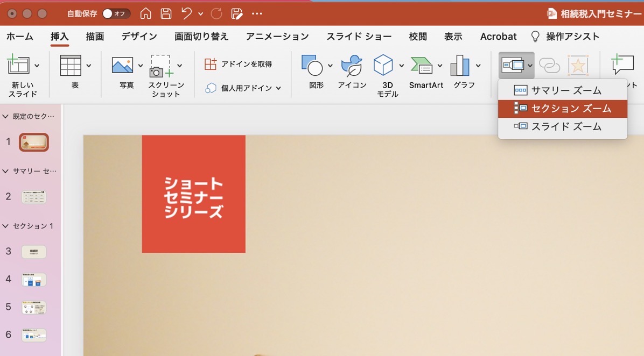
Task: Switch to the デザイン tab
Action: [139, 37]
